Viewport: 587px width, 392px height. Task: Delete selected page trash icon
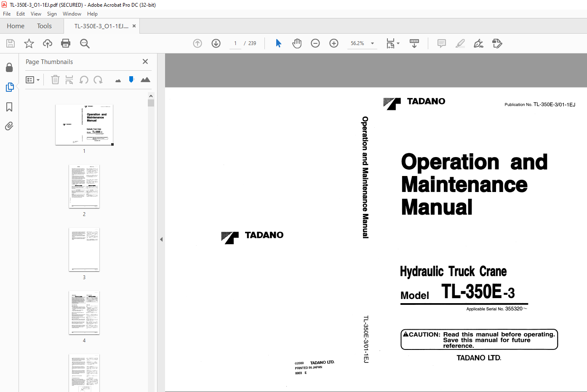point(55,80)
